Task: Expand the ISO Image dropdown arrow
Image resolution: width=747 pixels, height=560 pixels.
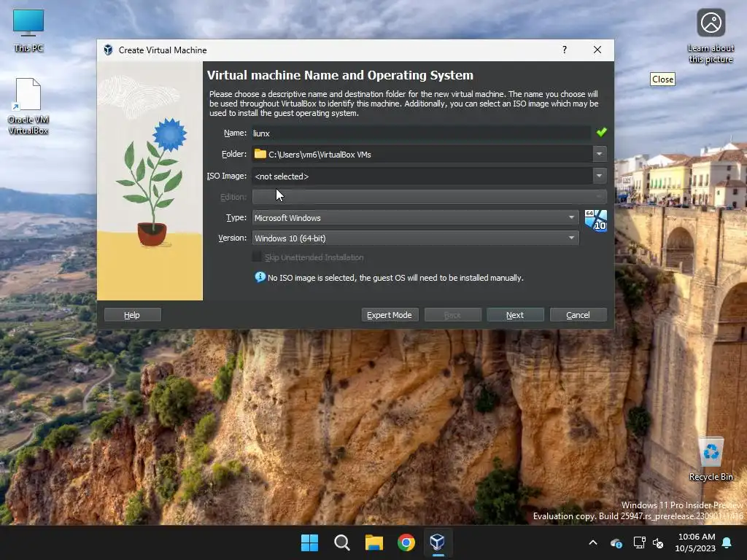Action: [x=600, y=176]
